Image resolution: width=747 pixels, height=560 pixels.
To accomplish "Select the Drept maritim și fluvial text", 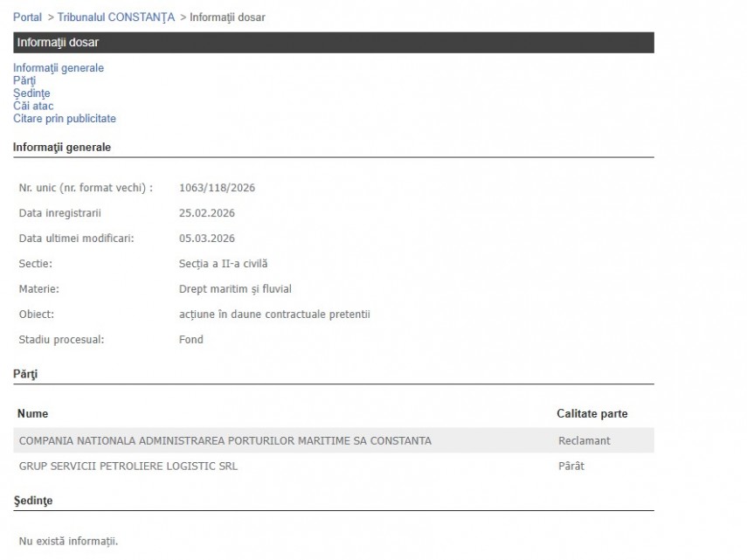I will click(x=235, y=289).
